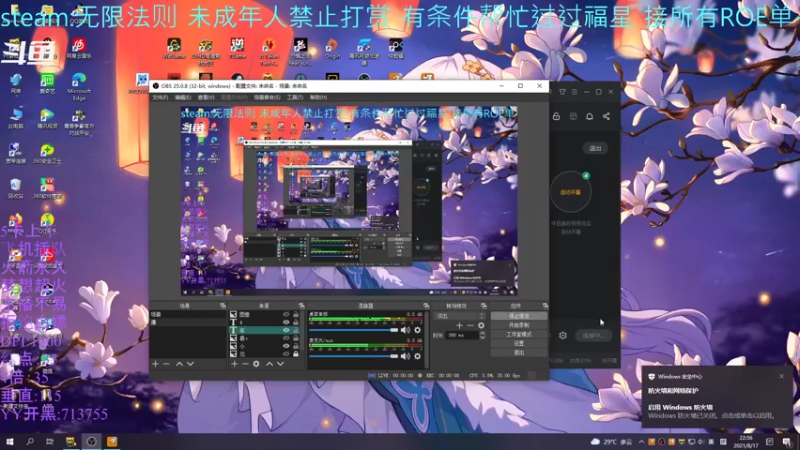The height and width of the screenshot is (450, 800).
Task: Toggle visibility of fourth source row
Action: [286, 338]
